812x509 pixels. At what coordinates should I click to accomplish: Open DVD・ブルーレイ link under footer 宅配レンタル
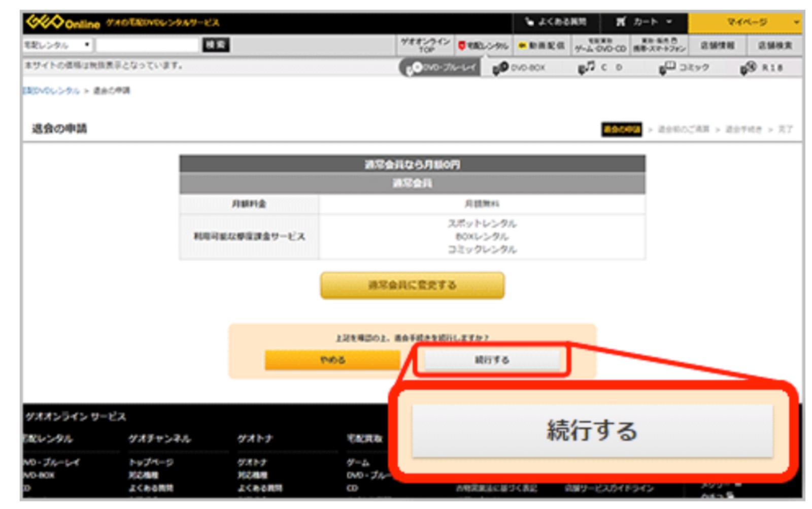tap(51, 463)
